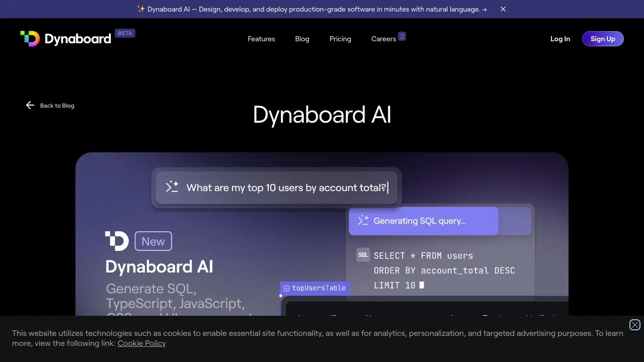Viewport: 644px width, 362px height.
Task: Click the Dynaboard logo icon
Action: [30, 38]
